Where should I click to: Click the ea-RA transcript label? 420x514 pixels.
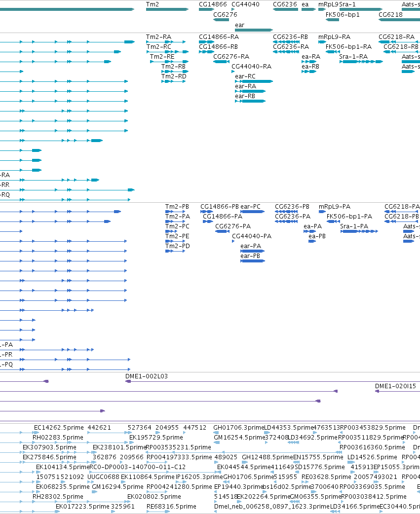point(311,56)
